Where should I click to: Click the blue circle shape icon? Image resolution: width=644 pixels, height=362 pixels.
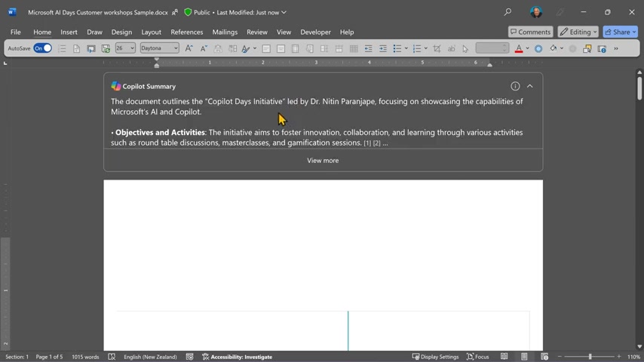pos(538,48)
